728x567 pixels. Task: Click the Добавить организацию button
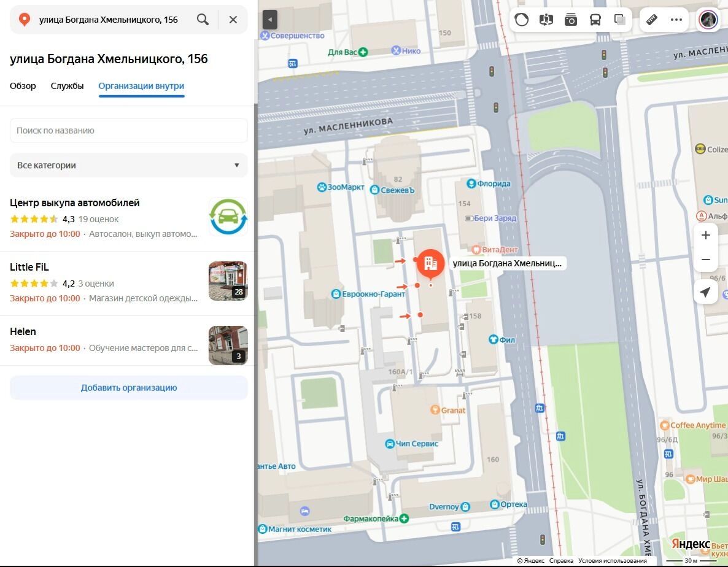[x=129, y=387]
